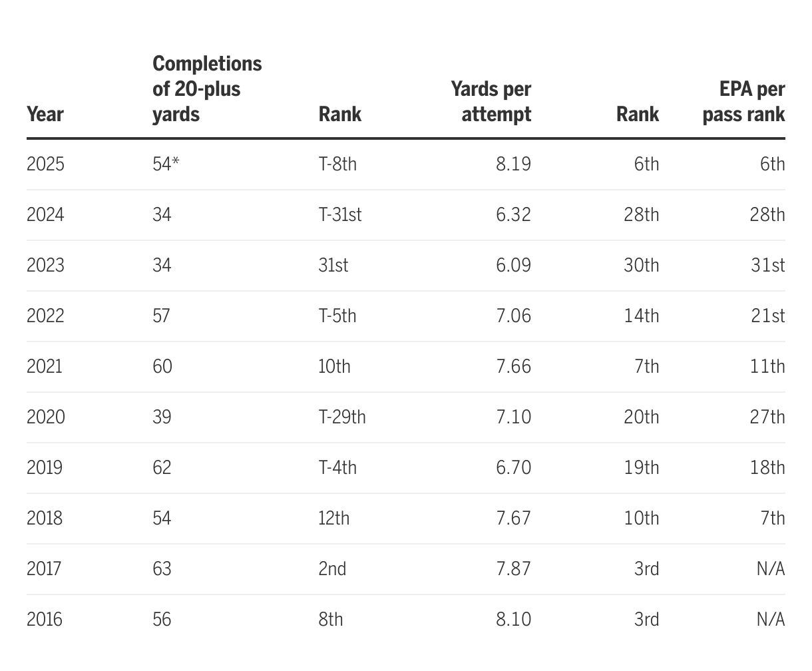Click the Year column header

pyautogui.click(x=45, y=114)
